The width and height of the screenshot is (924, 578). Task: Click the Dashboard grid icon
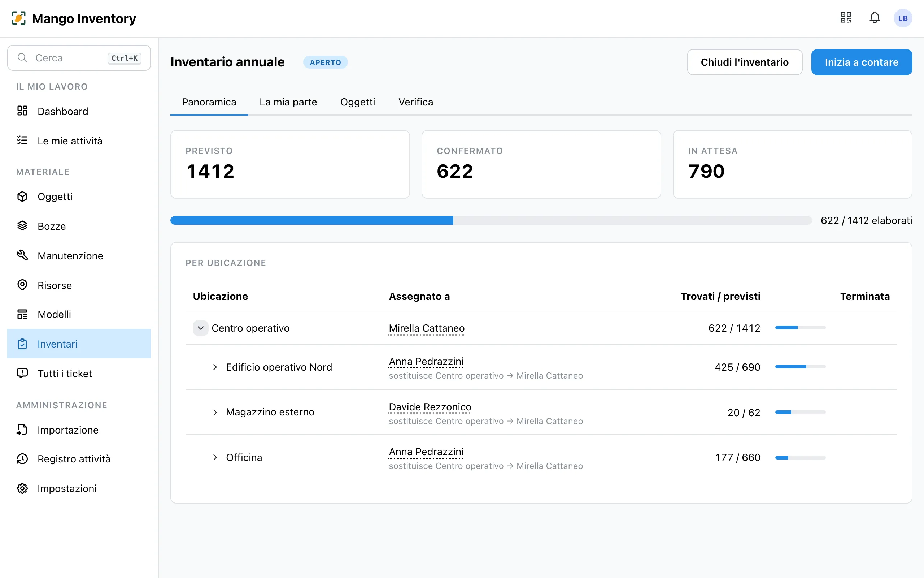point(22,111)
